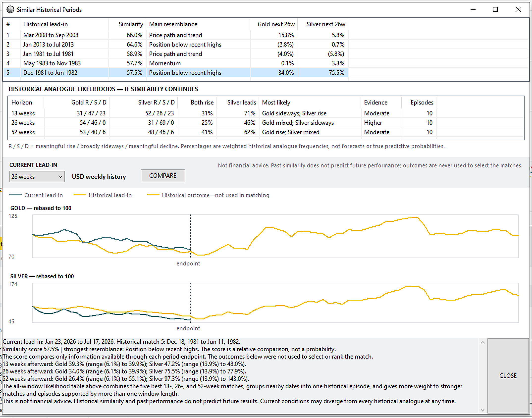This screenshot has width=532, height=418.
Task: Click Gold R/S/D value 54 / 46 / 0
Action: click(93, 123)
